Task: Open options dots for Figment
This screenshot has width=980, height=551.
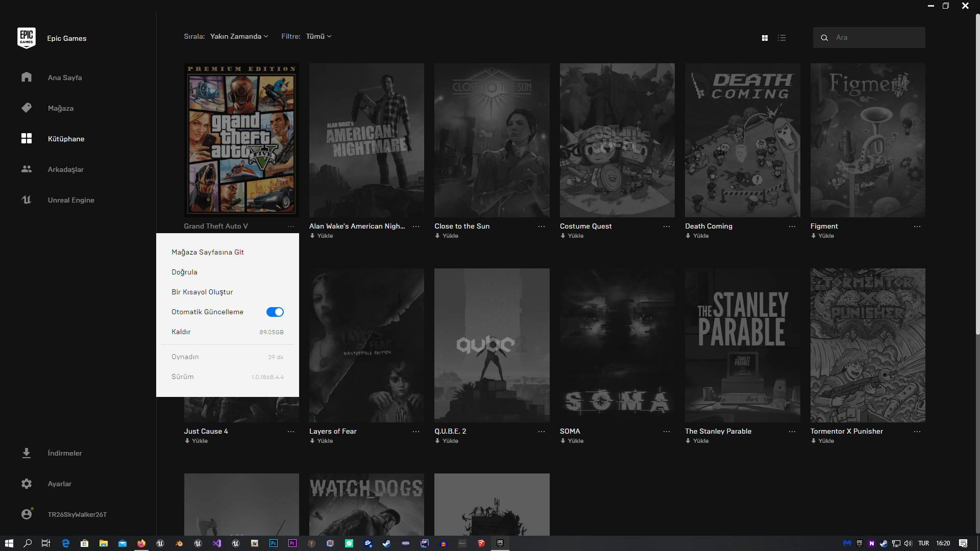Action: coord(917,227)
